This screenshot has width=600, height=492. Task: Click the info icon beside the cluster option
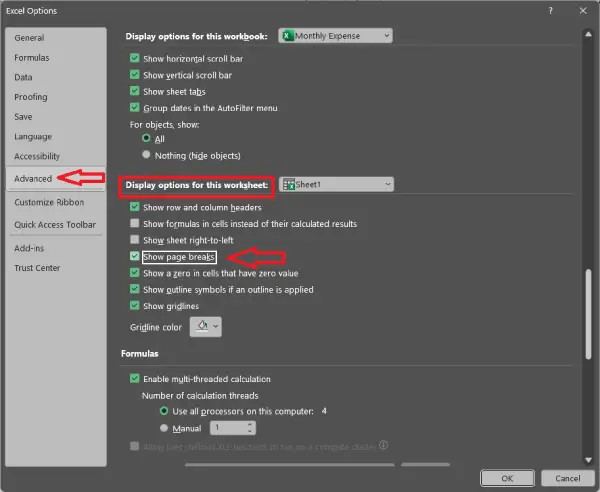coord(383,445)
